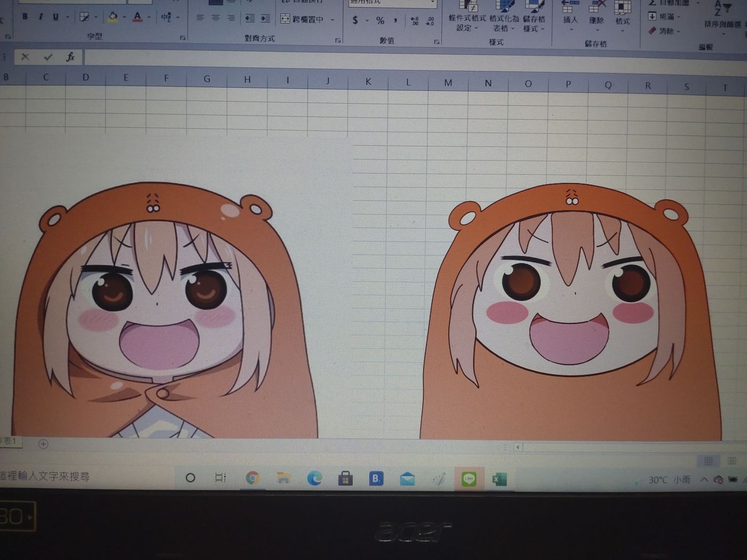
Task: Select column P header
Action: coord(568,84)
